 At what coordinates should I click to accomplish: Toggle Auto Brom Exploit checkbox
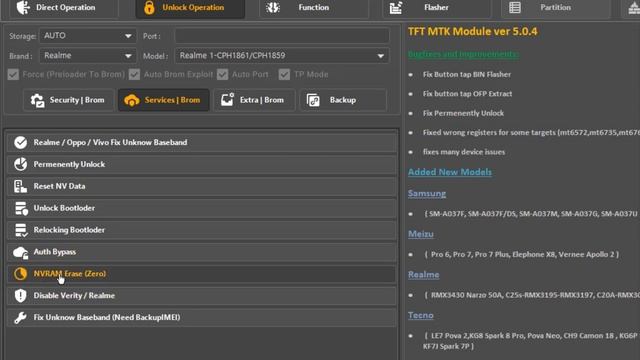[134, 75]
